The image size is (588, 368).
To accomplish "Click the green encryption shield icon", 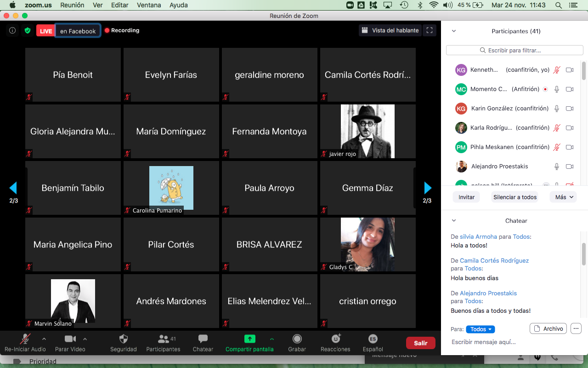I will pyautogui.click(x=28, y=31).
